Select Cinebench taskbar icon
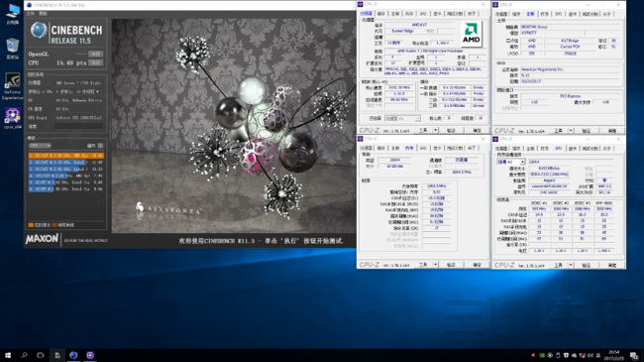The width and height of the screenshot is (644, 362). [73, 355]
